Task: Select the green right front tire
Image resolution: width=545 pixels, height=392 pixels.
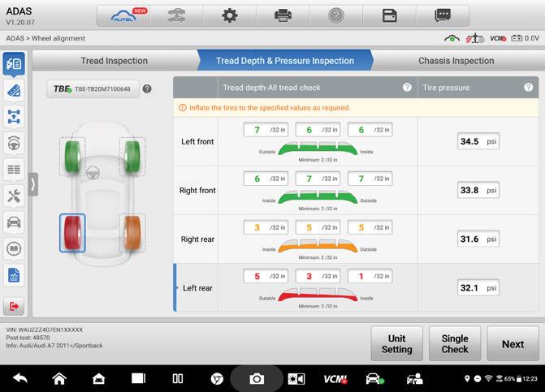Action: 132,157
